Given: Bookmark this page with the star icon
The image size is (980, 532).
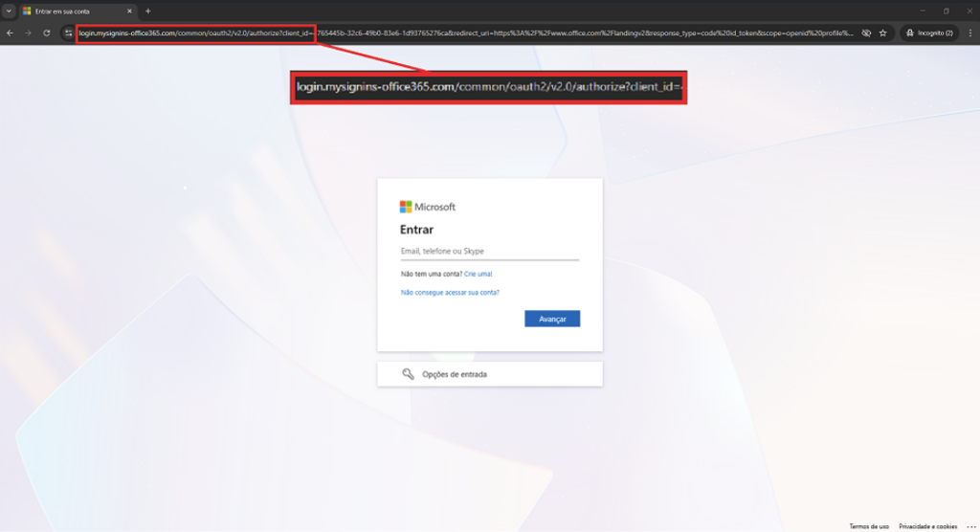Looking at the screenshot, I should click(883, 33).
